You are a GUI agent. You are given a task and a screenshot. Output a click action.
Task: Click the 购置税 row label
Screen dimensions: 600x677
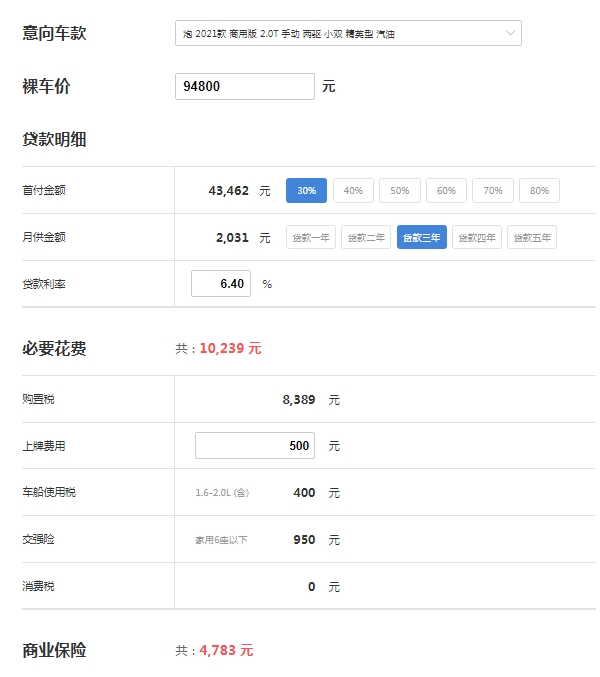(38, 399)
